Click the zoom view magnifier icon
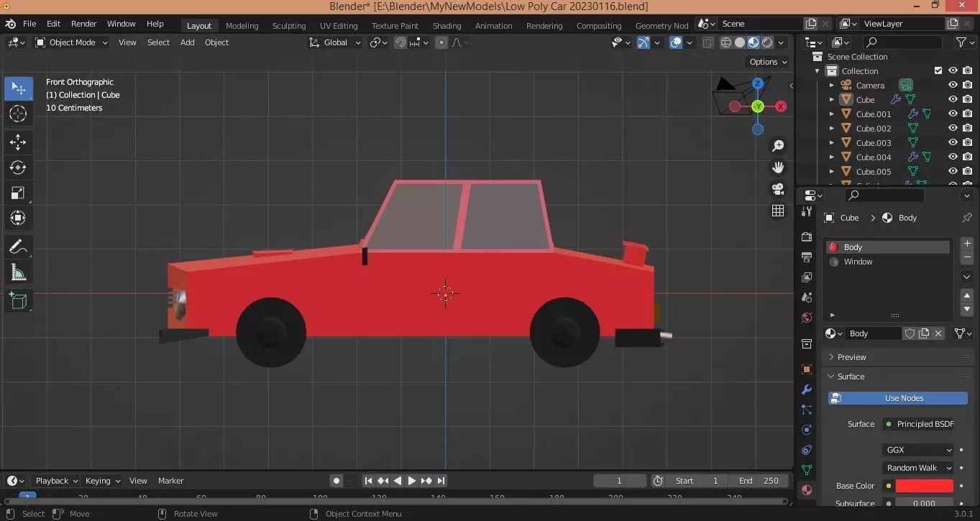This screenshot has height=521, width=980. coord(778,146)
